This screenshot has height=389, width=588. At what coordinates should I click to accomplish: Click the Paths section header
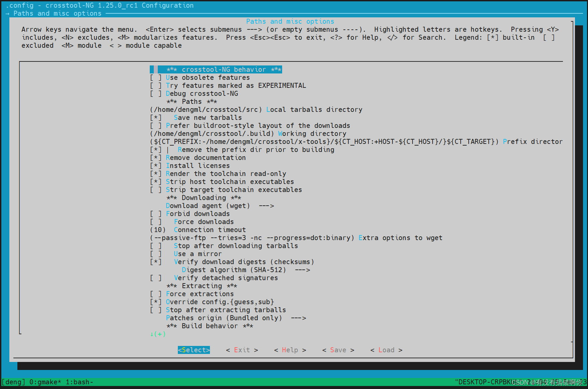[x=192, y=102]
